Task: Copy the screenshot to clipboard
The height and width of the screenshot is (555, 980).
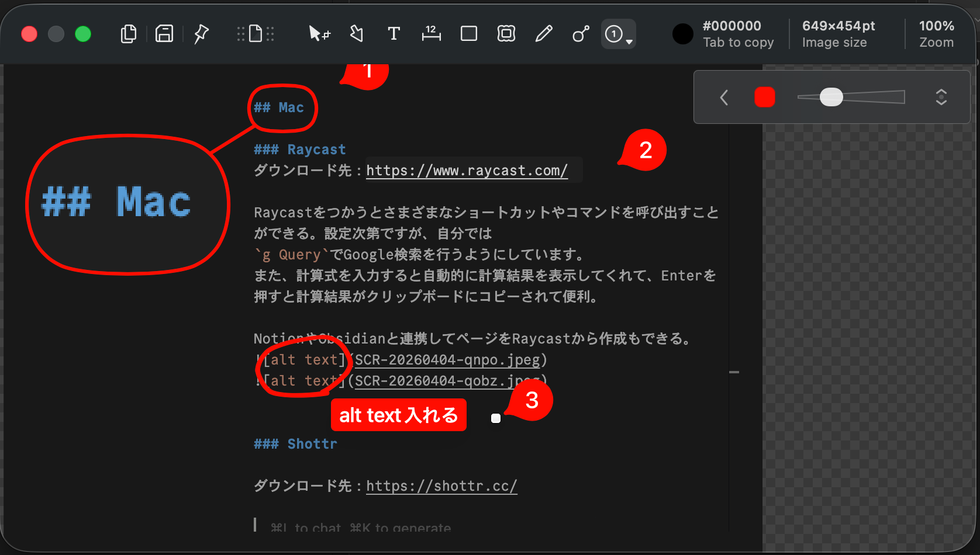Action: 128,33
